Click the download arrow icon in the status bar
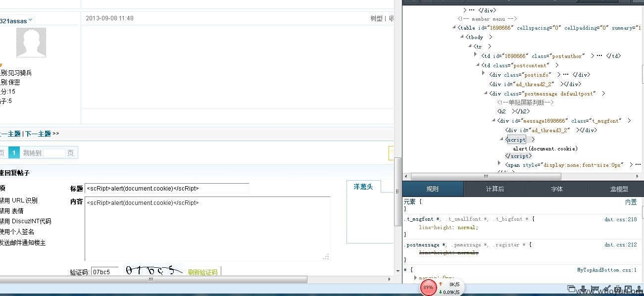The image size is (644, 296). 584,289
